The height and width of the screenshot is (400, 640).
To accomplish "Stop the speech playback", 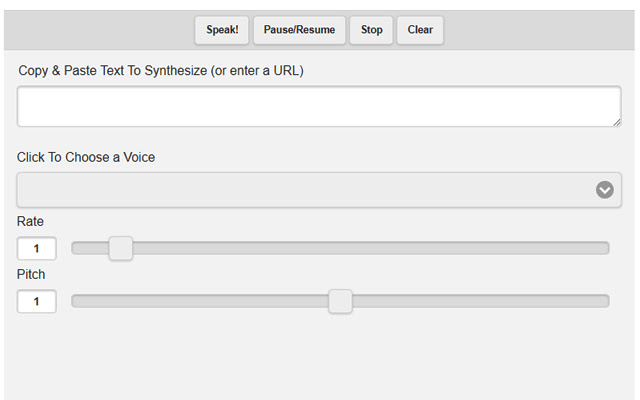I will click(x=371, y=30).
